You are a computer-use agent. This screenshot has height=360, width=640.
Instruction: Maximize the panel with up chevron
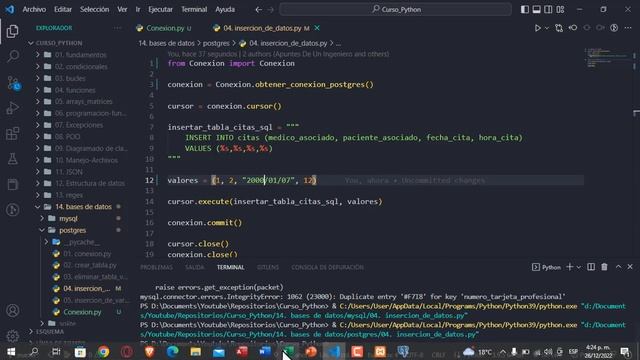coord(618,267)
